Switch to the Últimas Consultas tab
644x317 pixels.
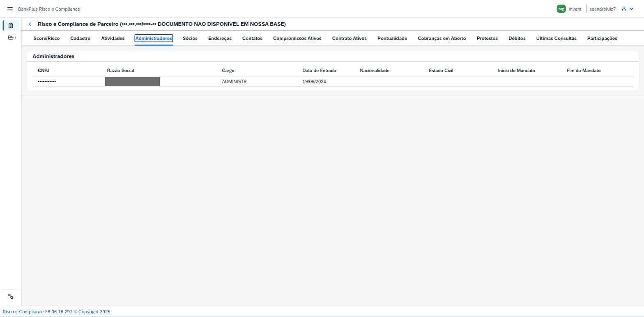pos(557,38)
